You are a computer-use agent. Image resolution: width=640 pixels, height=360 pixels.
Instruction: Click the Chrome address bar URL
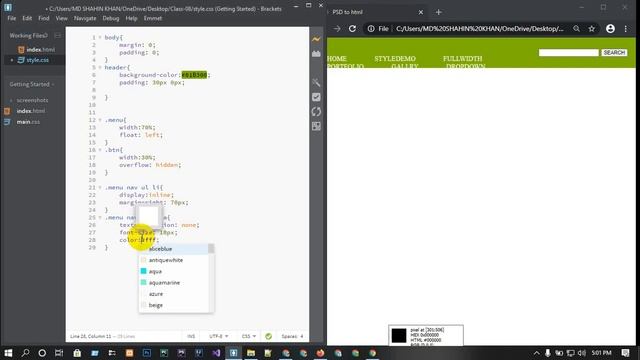click(x=480, y=29)
